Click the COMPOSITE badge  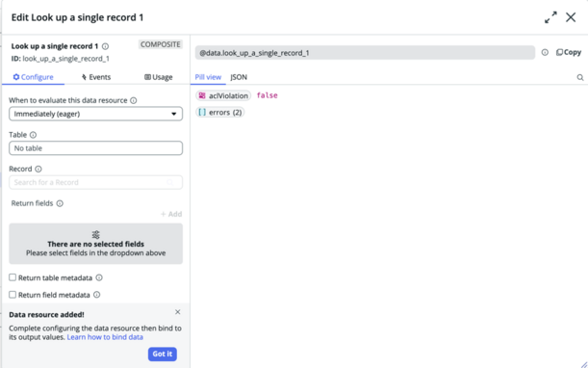[x=161, y=44]
